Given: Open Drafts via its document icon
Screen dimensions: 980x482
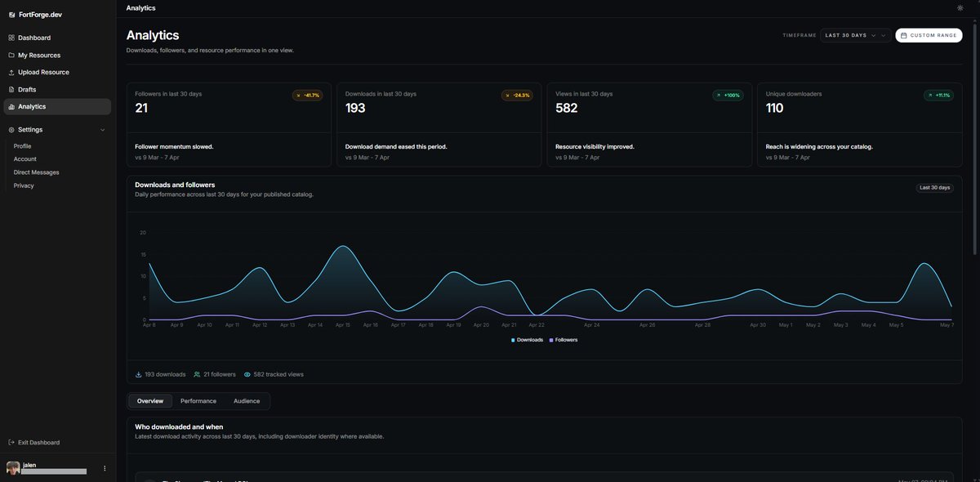Looking at the screenshot, I should [x=11, y=89].
